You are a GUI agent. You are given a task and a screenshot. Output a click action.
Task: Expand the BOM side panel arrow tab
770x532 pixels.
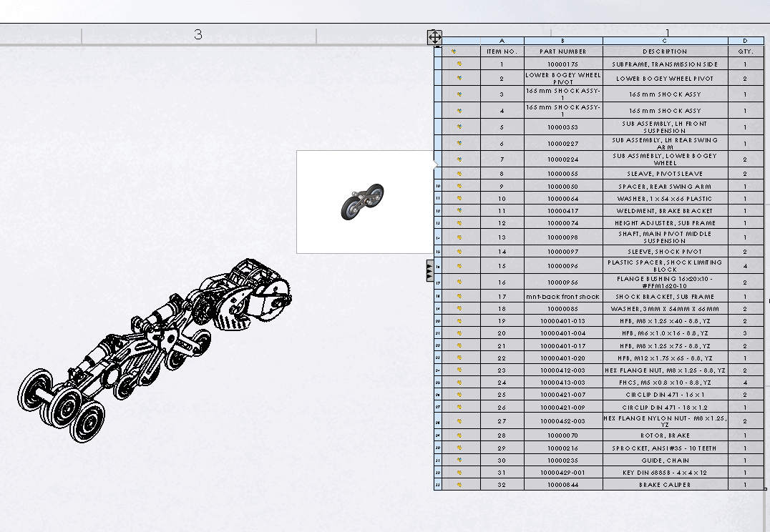[429, 270]
